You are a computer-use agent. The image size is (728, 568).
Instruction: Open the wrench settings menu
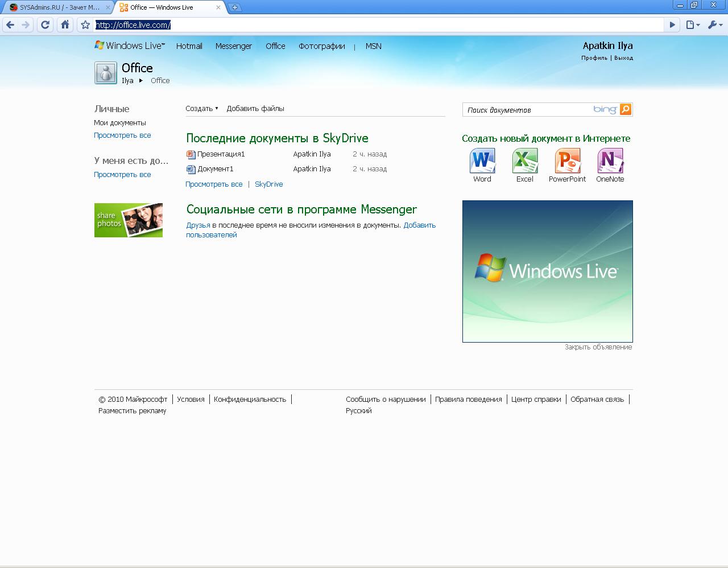pyautogui.click(x=714, y=24)
